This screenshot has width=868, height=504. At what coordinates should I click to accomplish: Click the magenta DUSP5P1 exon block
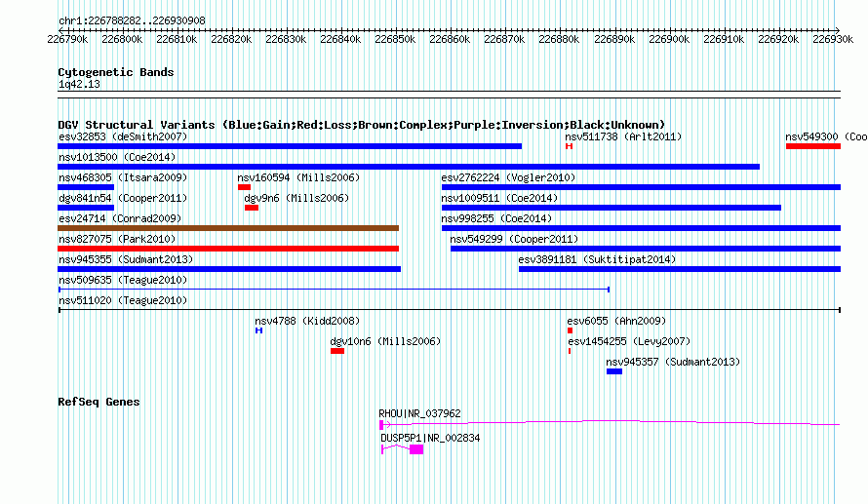click(416, 449)
